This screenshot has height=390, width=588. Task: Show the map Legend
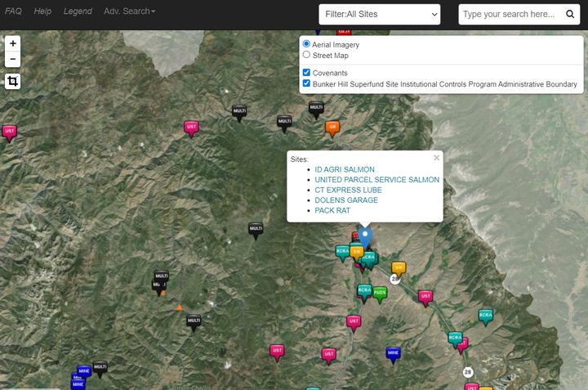coord(78,11)
